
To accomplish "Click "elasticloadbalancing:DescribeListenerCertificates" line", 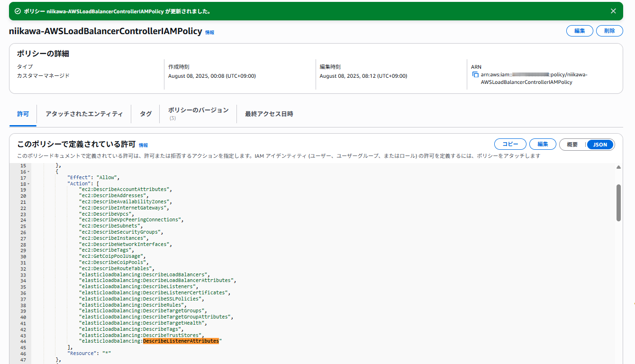I will pos(154,293).
